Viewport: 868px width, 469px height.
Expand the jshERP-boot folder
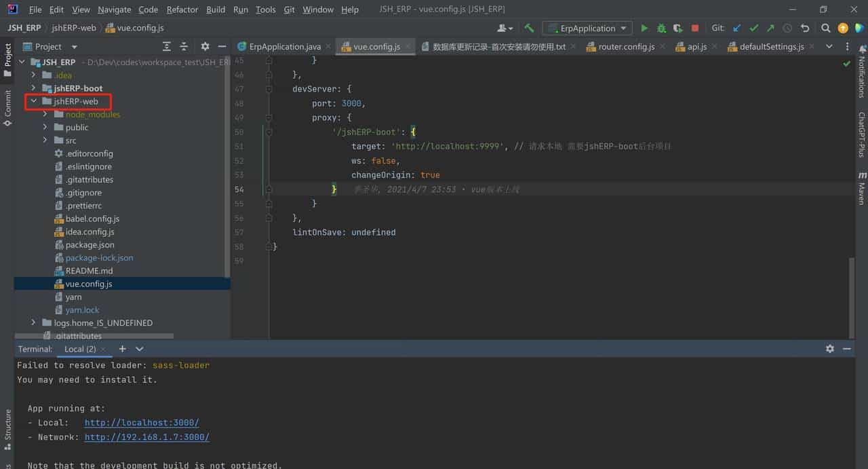pyautogui.click(x=33, y=88)
